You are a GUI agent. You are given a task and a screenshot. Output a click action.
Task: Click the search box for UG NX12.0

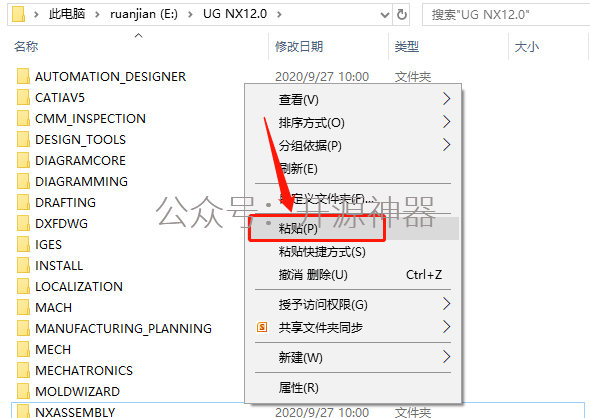click(506, 15)
